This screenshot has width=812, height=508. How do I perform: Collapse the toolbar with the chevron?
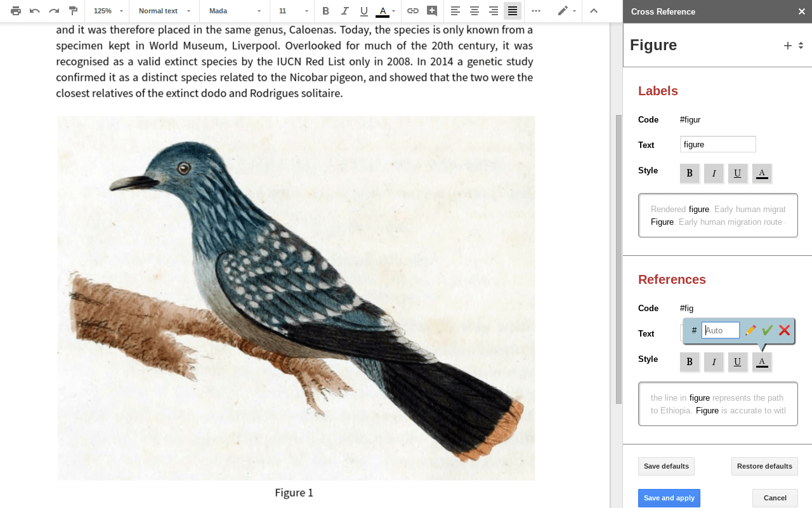(594, 11)
